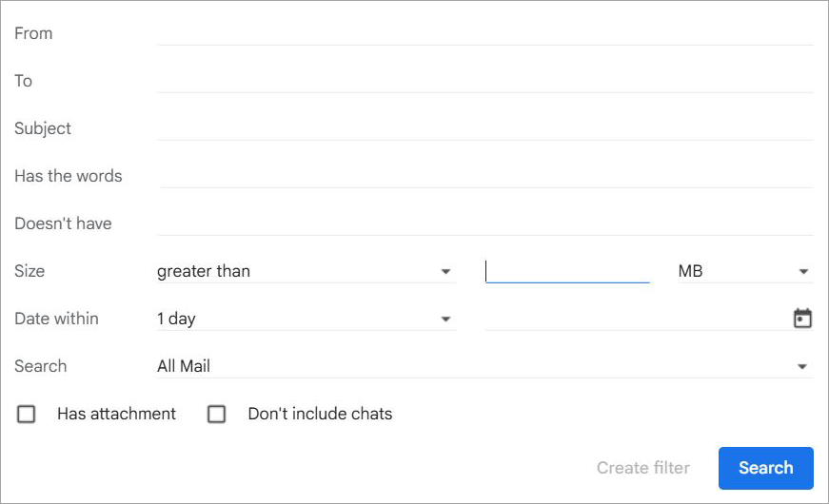Select the Subject text field
This screenshot has width=829, height=504.
(484, 128)
